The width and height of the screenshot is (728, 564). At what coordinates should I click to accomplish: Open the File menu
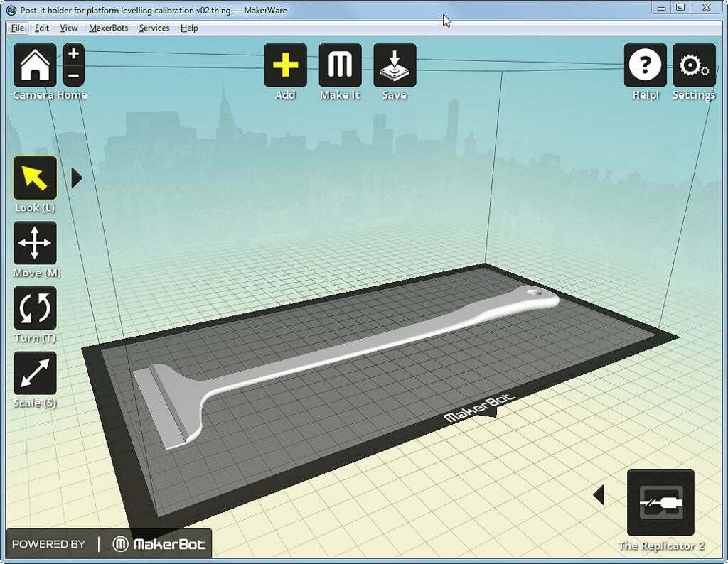pyautogui.click(x=18, y=28)
